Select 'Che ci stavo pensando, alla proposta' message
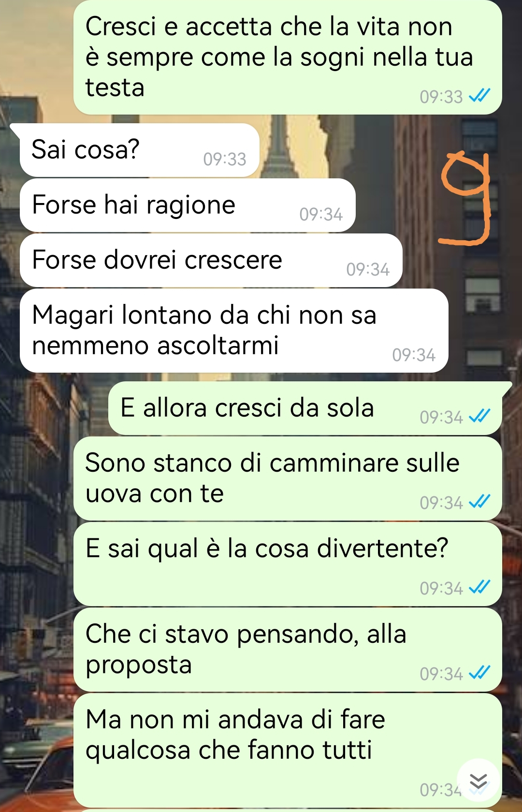Screen dimensions: 522x812 coord(288,650)
